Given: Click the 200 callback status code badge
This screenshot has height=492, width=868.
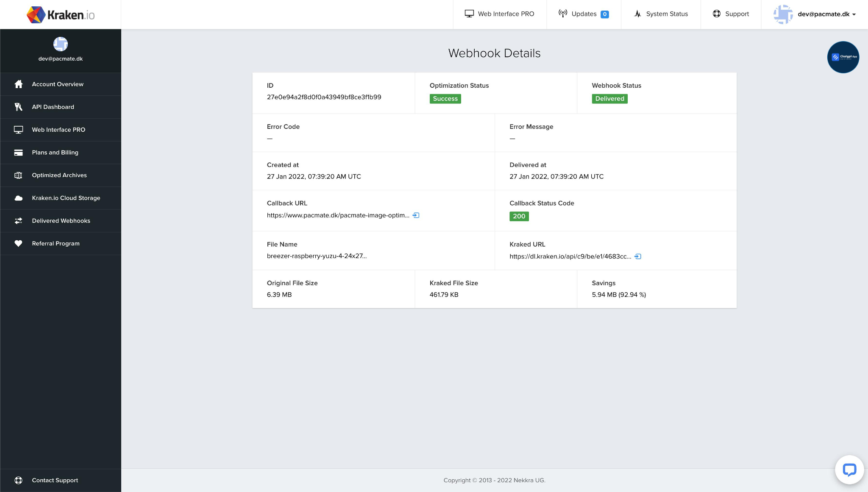Looking at the screenshot, I should [519, 216].
